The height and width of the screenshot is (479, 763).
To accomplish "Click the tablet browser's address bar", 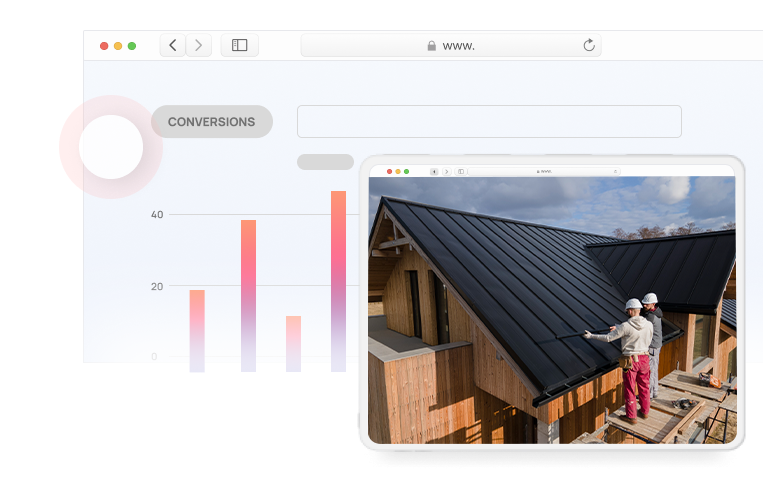I will (545, 171).
